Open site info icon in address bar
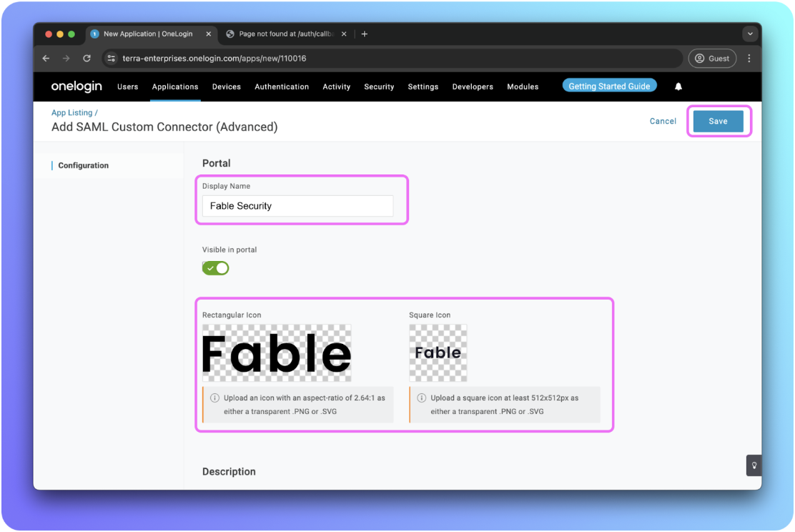The height and width of the screenshot is (532, 795). pos(112,59)
